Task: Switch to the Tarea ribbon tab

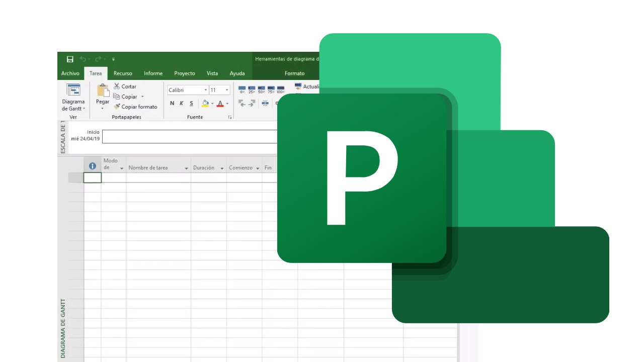Action: pyautogui.click(x=96, y=73)
